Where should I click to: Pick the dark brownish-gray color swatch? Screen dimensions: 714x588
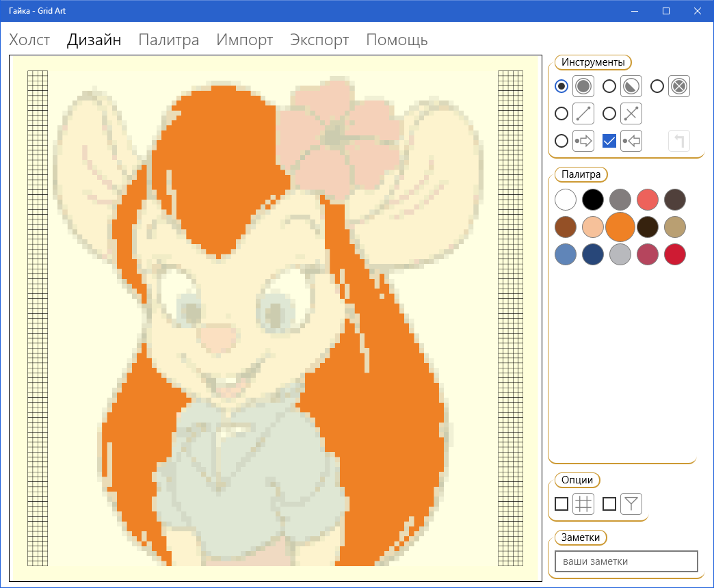coord(675,200)
